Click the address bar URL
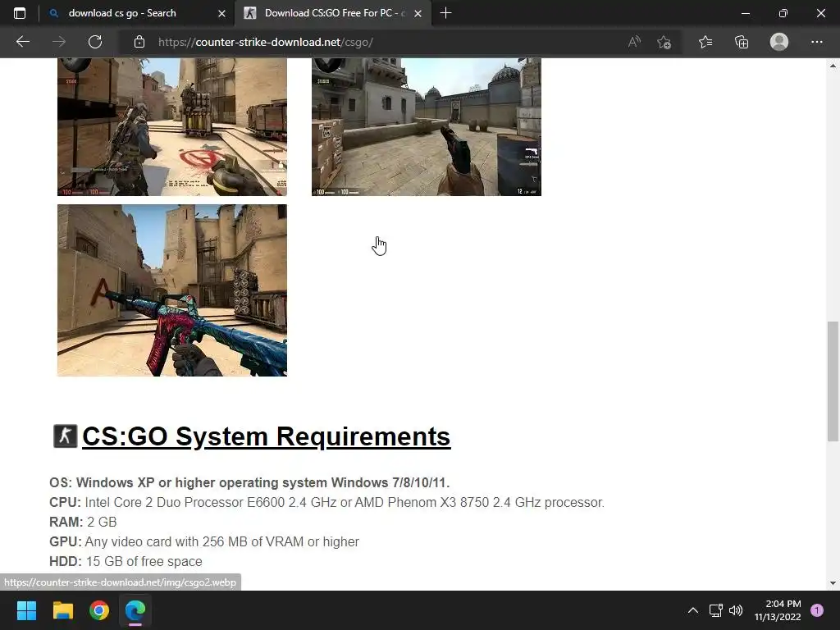 point(266,42)
